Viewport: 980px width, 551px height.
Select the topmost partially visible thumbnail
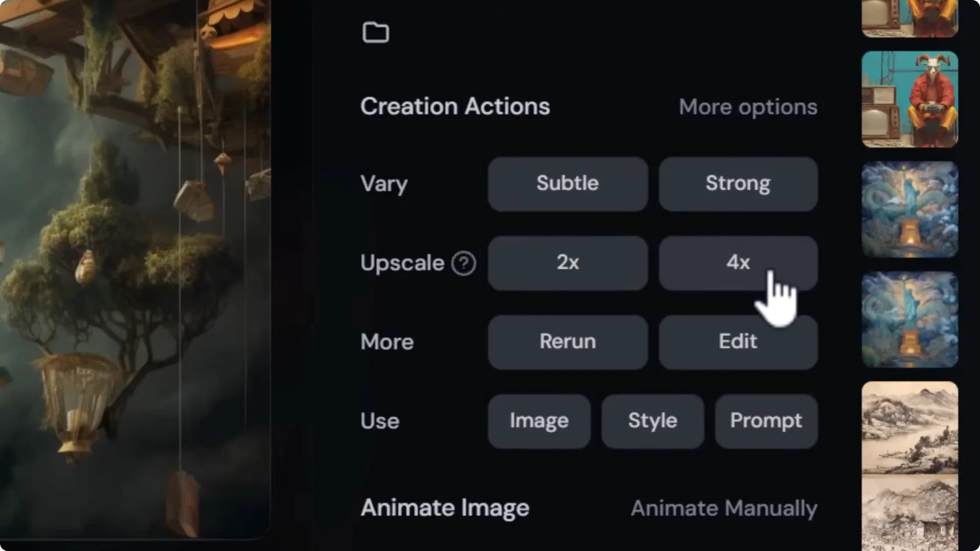[x=910, y=18]
